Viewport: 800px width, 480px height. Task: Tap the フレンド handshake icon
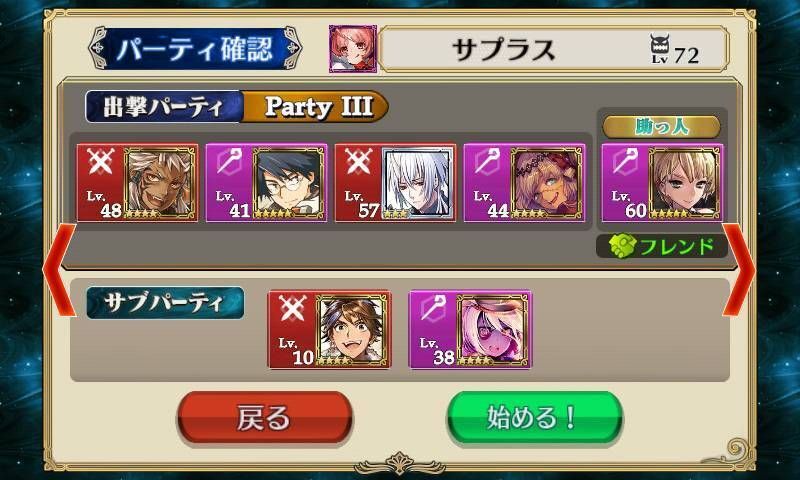pyautogui.click(x=622, y=246)
